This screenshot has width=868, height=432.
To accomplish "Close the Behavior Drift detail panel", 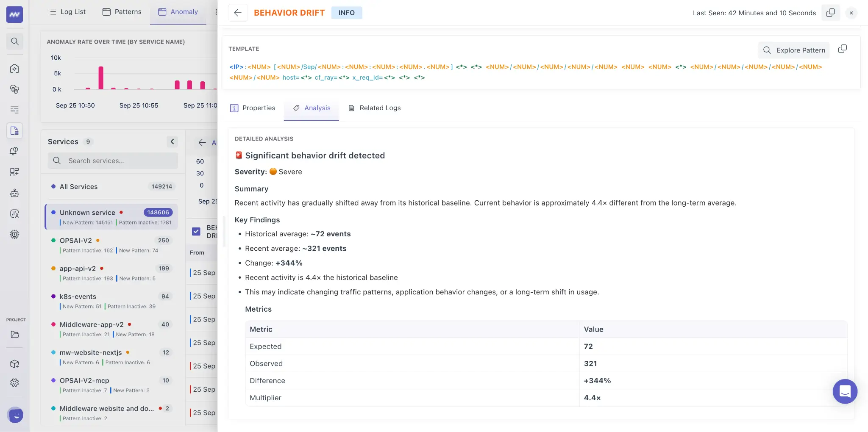I will 851,13.
